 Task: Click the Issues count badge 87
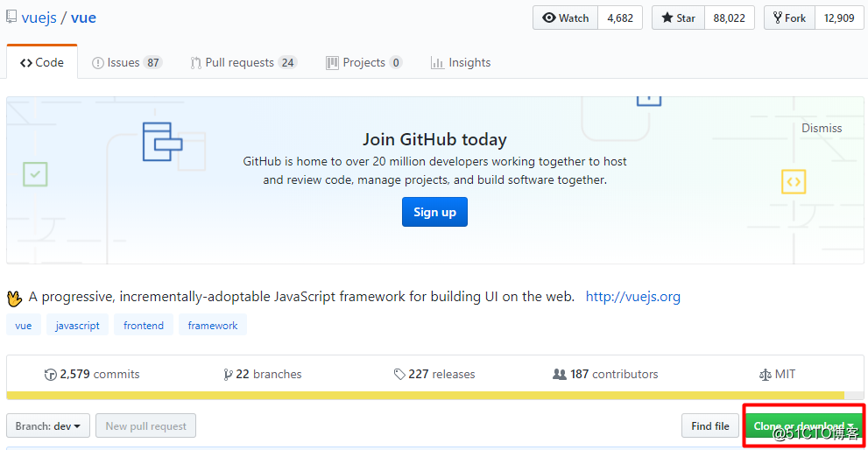pyautogui.click(x=152, y=62)
